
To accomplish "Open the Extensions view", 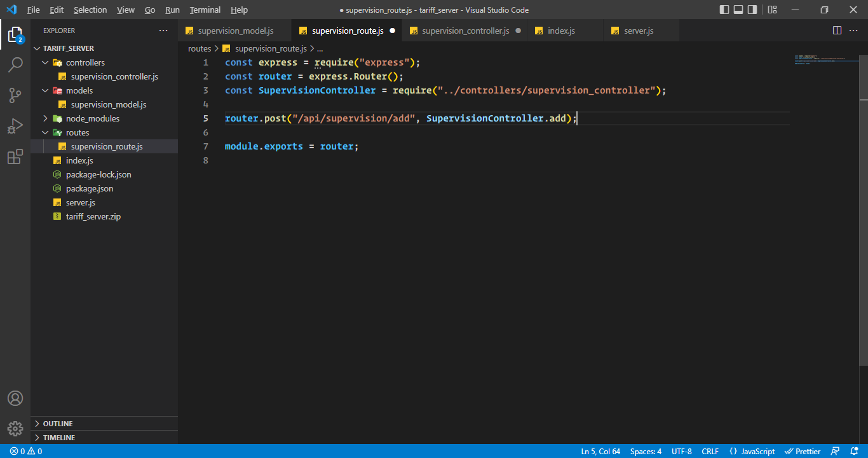I will coord(15,157).
